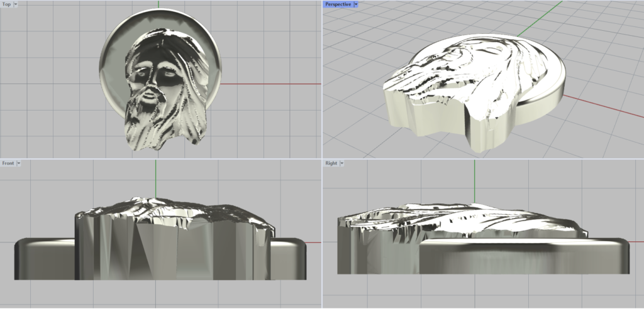This screenshot has width=644, height=309.
Task: Click the Top viewport title label
Action: pyautogui.click(x=6, y=4)
